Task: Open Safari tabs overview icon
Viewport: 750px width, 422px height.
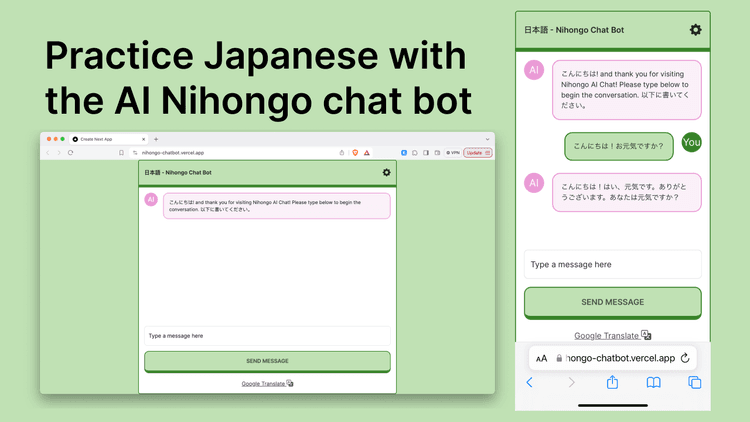Action: click(695, 382)
